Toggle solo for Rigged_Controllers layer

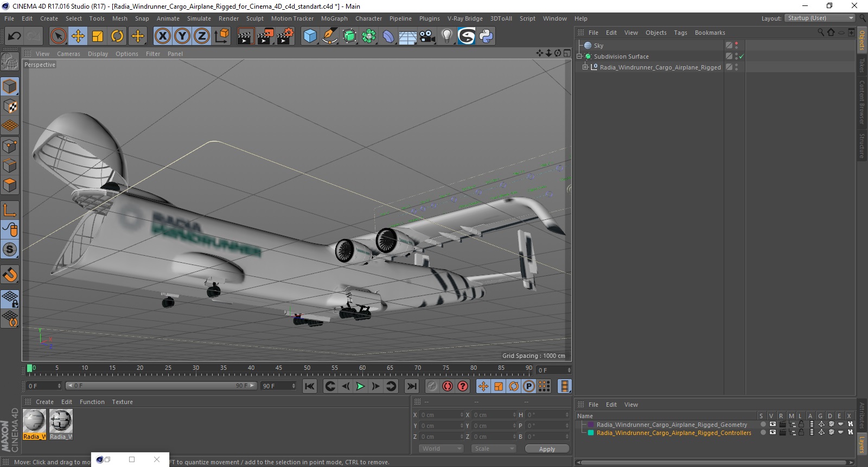(x=763, y=433)
